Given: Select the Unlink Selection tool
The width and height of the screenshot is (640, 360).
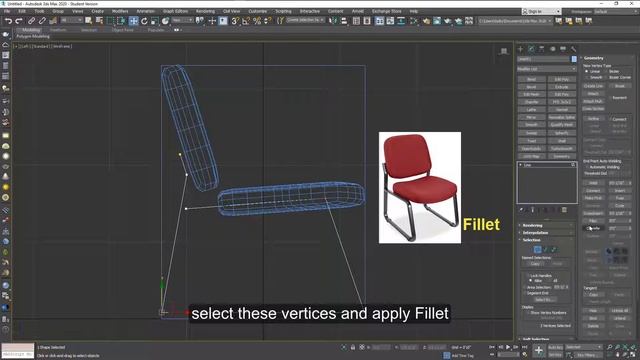Looking at the screenshot, I should [x=42, y=21].
